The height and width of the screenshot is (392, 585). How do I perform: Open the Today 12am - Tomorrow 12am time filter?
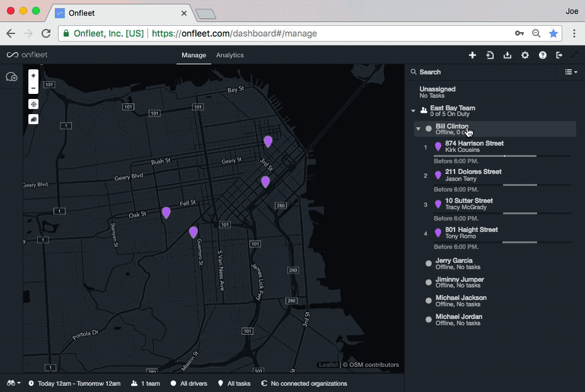coord(74,383)
